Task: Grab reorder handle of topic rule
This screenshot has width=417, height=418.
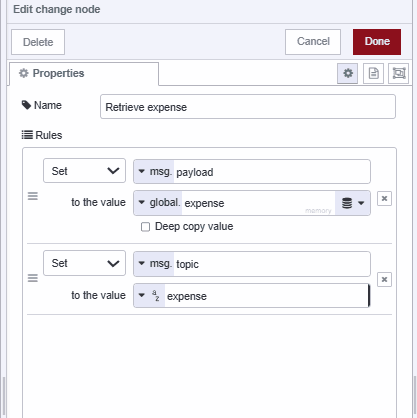Action: [33, 278]
